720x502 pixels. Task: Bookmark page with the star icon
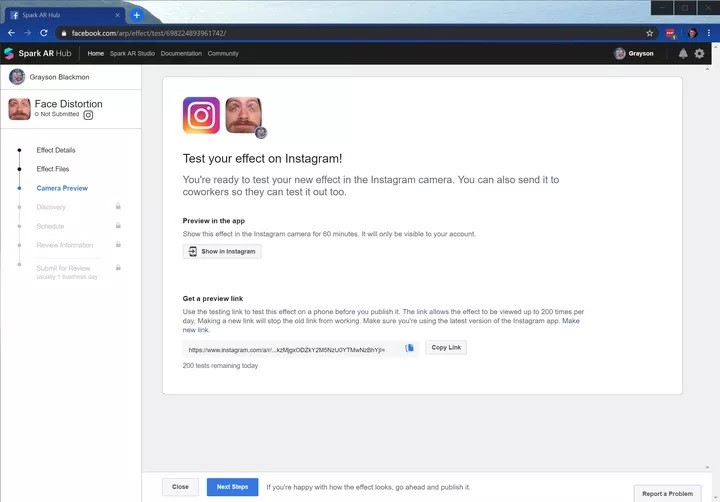(649, 33)
